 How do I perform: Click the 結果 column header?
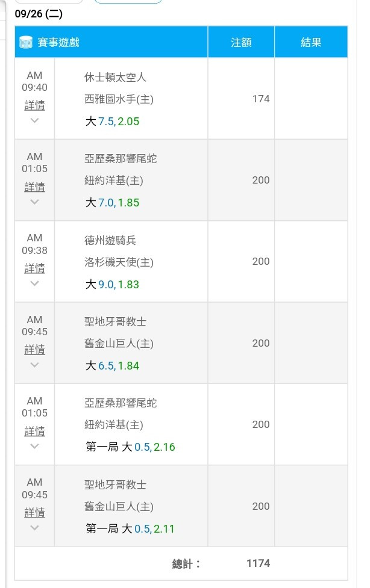311,42
